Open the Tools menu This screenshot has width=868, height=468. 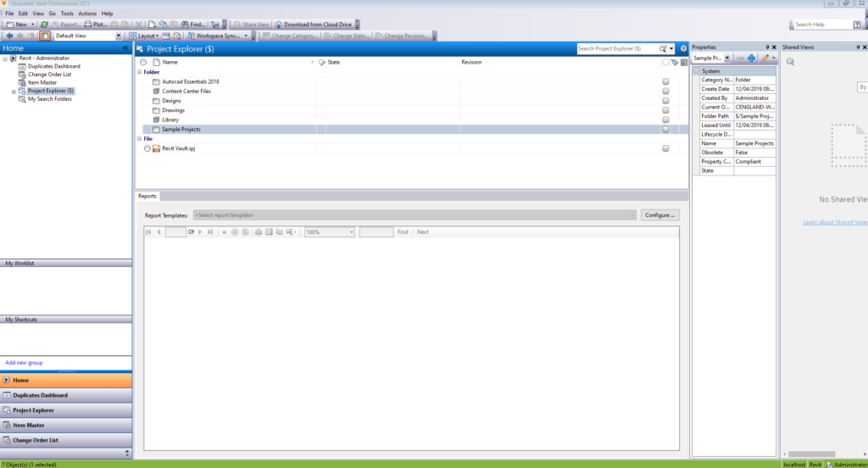pyautogui.click(x=67, y=14)
